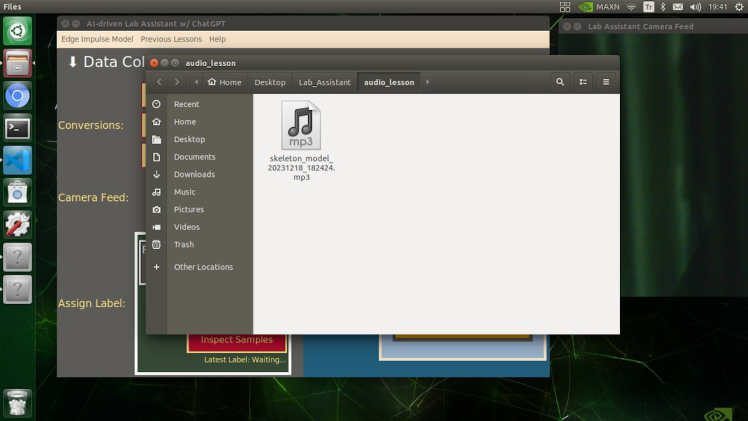Click the plus icon beside Other Locations
The height and width of the screenshot is (421, 748).
[x=156, y=267]
